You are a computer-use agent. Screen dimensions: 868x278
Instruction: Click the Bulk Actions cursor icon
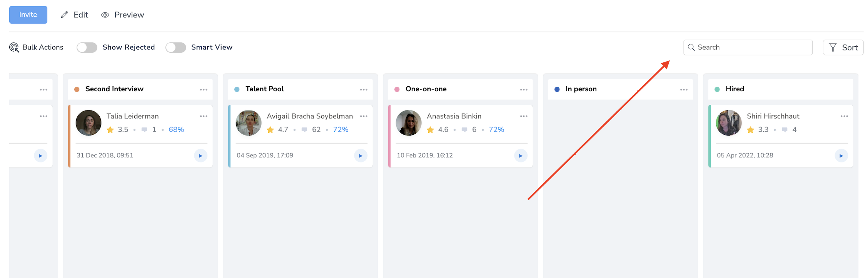click(14, 47)
